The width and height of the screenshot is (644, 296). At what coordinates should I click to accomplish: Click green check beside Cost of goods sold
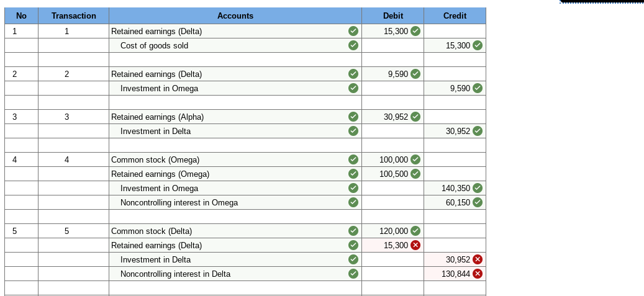(x=353, y=45)
